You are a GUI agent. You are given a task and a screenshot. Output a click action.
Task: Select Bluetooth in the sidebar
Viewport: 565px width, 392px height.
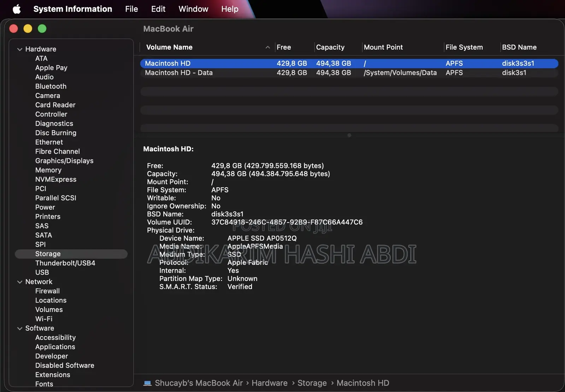point(51,86)
